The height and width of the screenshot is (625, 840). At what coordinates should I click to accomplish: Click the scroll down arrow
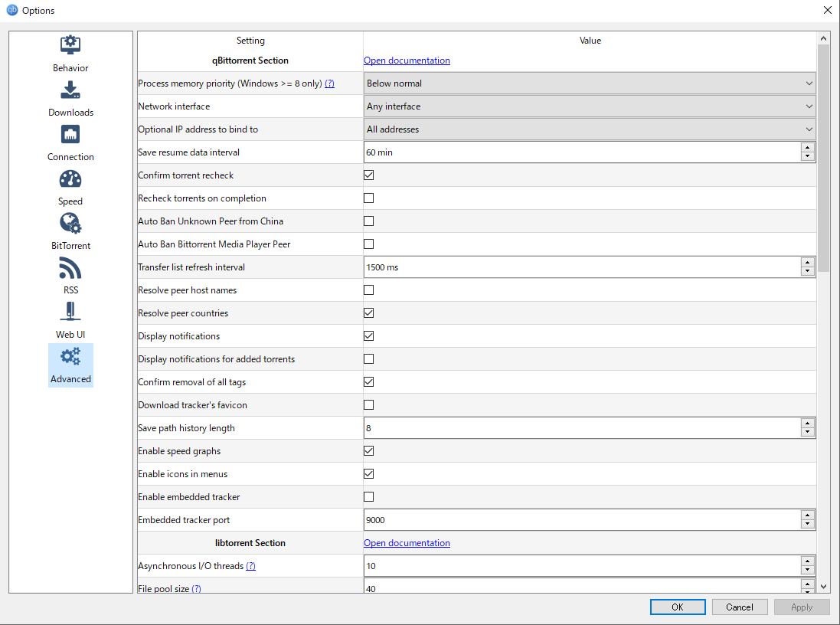(823, 587)
